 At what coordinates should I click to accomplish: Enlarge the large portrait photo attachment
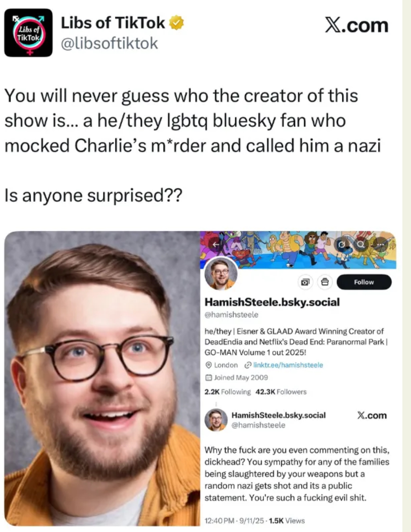pos(102,378)
